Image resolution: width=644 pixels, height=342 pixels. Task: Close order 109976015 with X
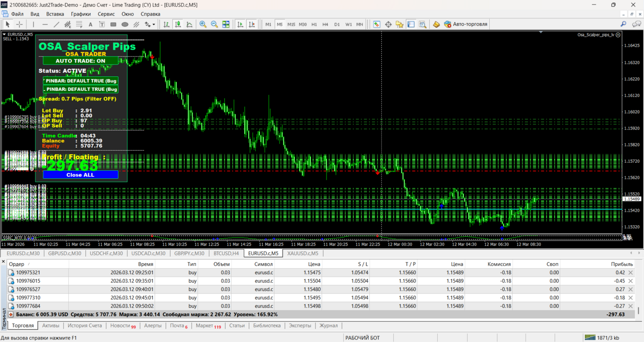(x=631, y=281)
